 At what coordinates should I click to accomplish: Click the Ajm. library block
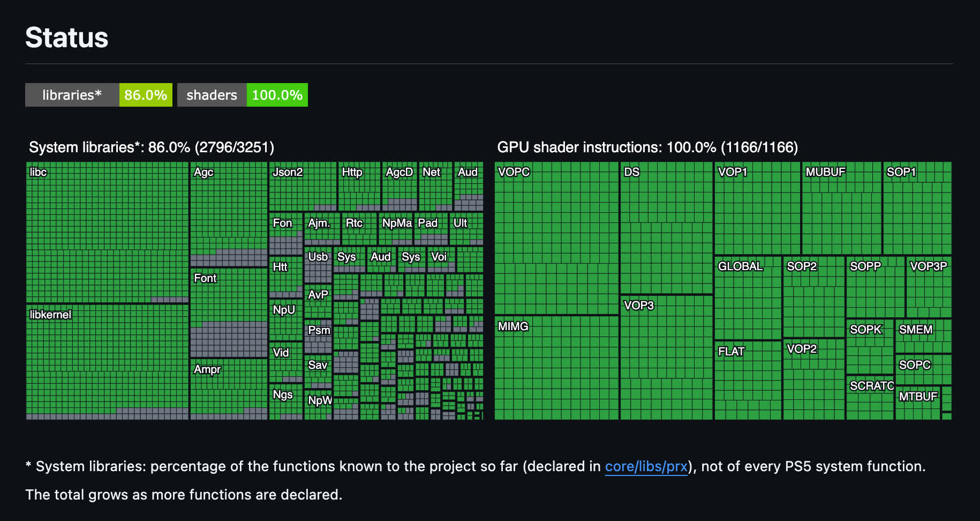coord(322,229)
